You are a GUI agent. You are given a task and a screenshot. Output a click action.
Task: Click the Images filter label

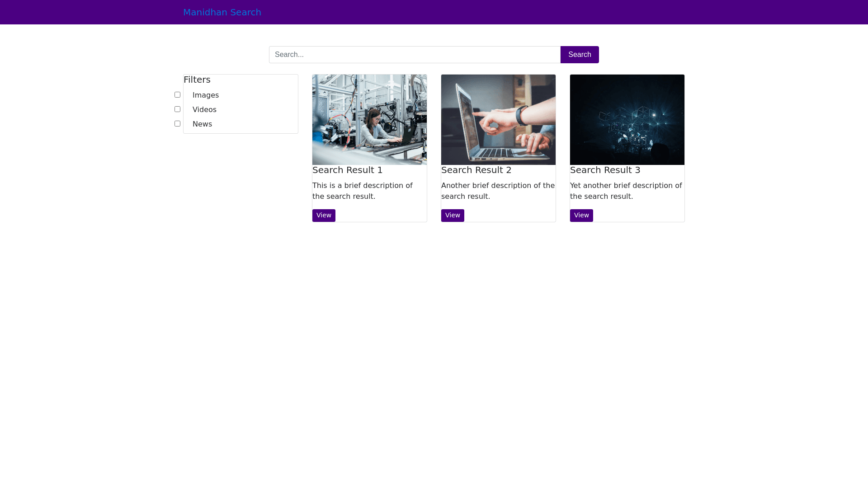pos(205,95)
